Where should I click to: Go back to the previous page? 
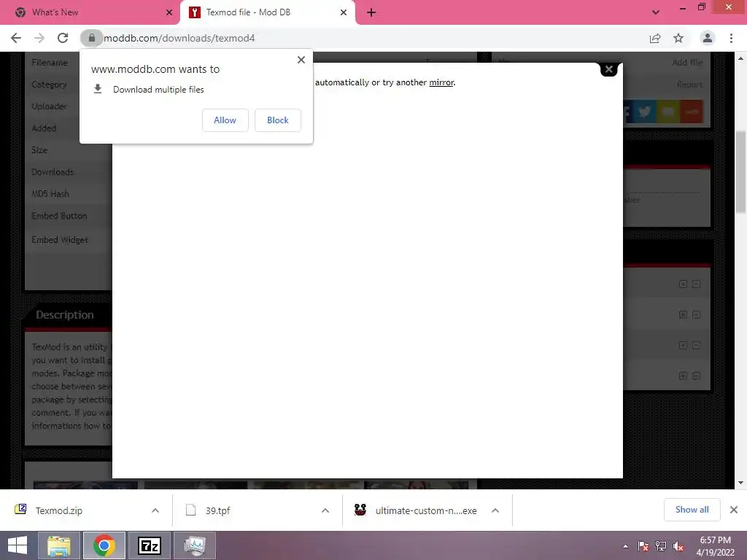[16, 38]
